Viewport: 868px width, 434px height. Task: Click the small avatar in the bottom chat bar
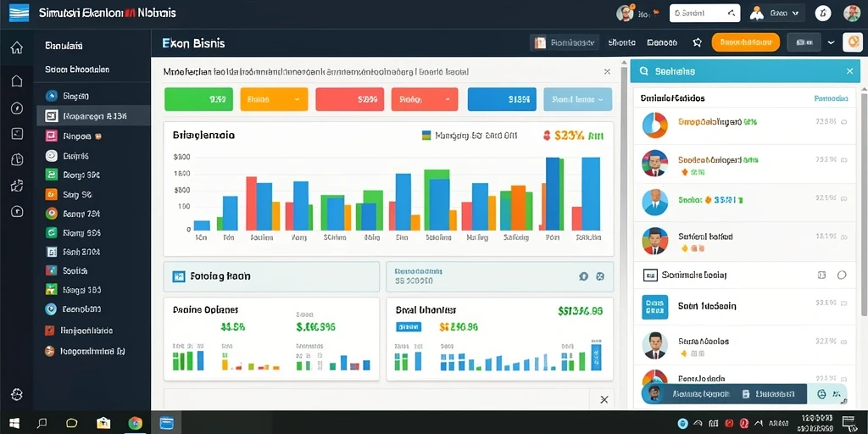pyautogui.click(x=655, y=393)
